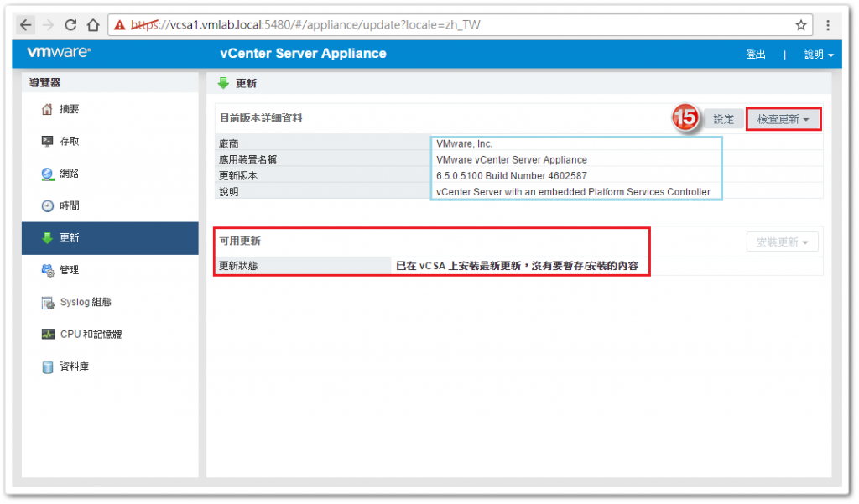Select the 更新 item in the navigator
This screenshot has height=504, width=859.
(110, 238)
